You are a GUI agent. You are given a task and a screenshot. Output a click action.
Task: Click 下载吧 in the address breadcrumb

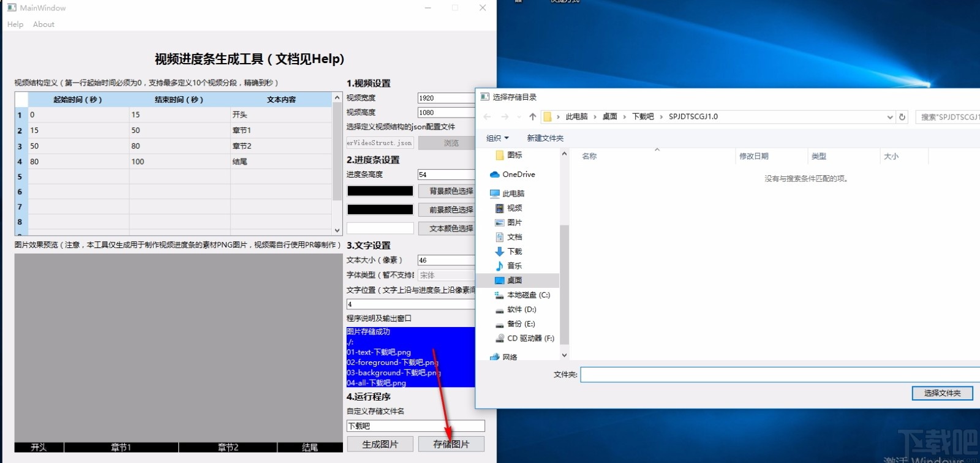click(643, 116)
